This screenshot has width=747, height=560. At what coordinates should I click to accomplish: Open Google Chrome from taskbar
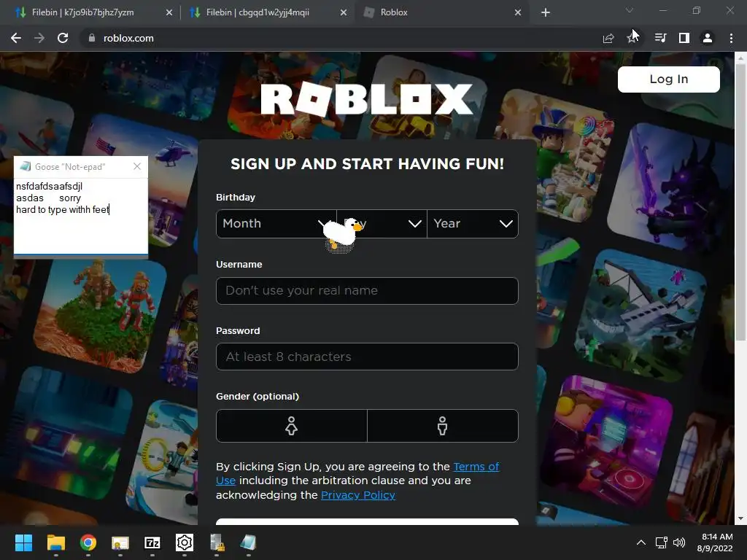pos(88,542)
